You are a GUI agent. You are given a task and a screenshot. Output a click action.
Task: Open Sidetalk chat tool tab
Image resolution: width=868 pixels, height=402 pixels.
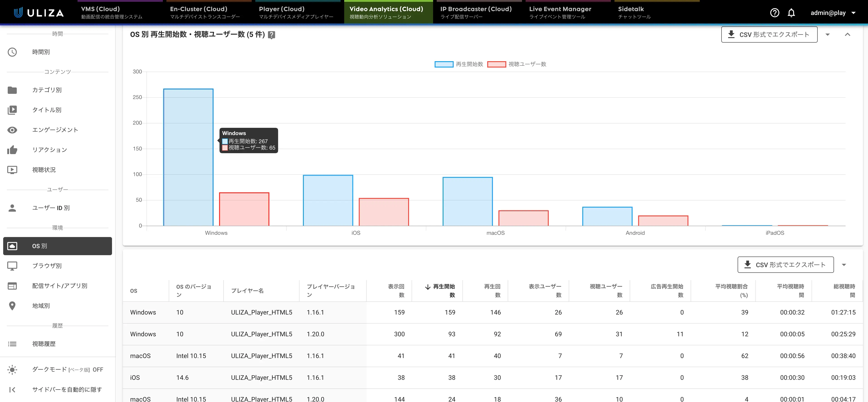[x=657, y=12]
